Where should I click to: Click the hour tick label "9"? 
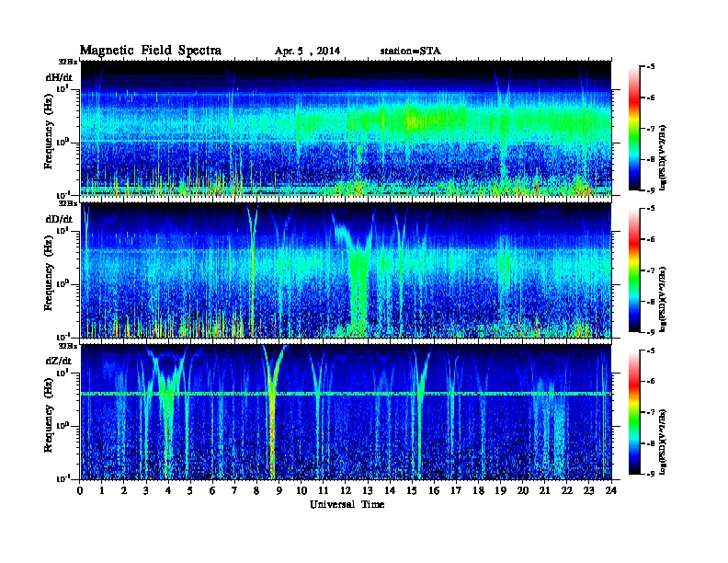click(279, 490)
